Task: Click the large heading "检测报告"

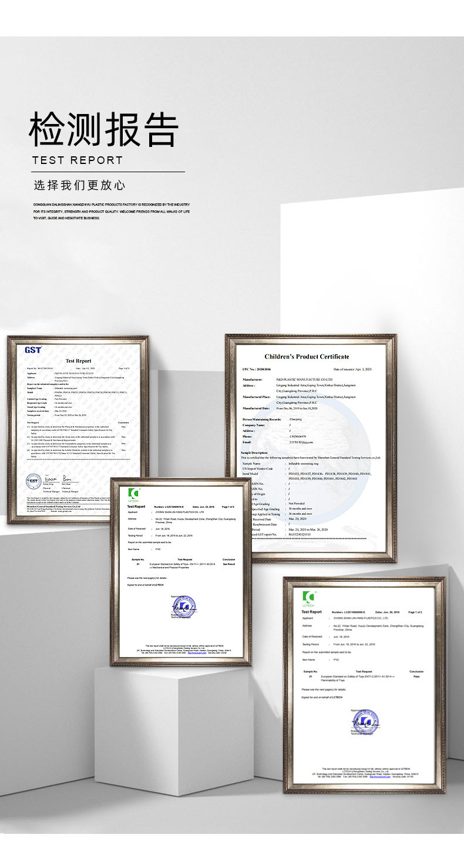Action: click(x=104, y=129)
